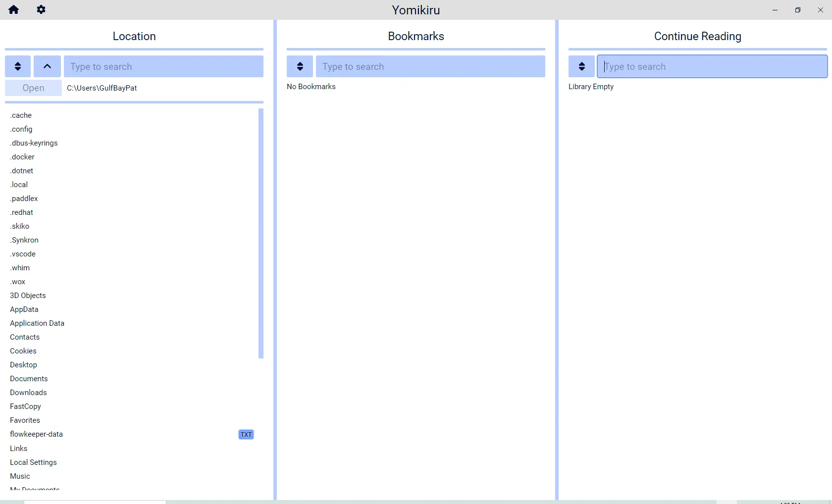Open the Music folder

coord(20,476)
